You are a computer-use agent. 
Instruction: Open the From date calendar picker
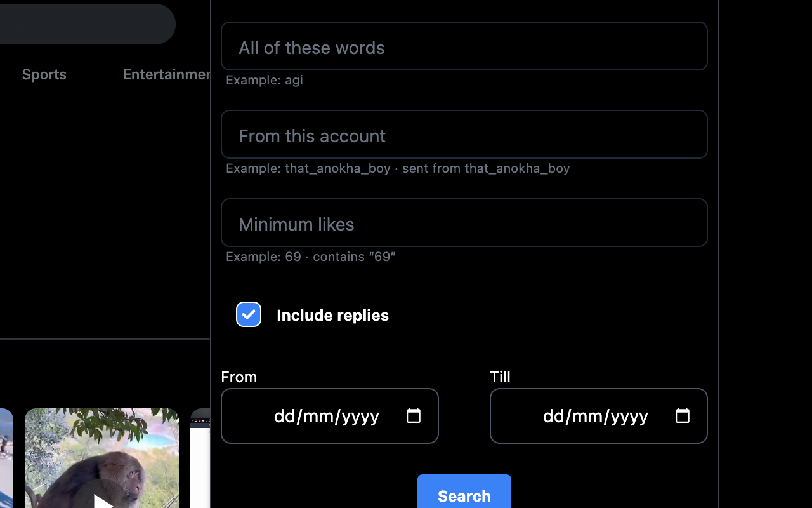(414, 415)
